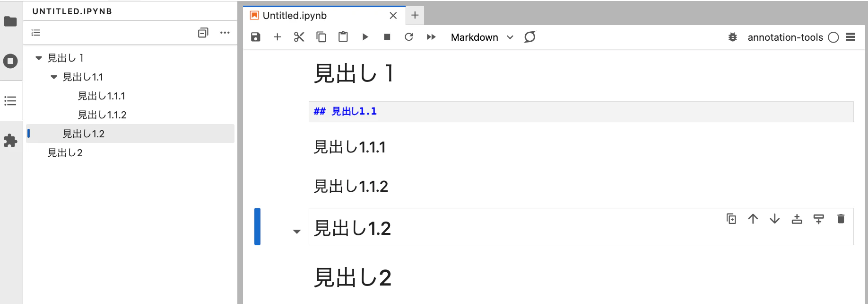Open the Markdown cell type dropdown
Image resolution: width=868 pixels, height=304 pixels.
click(x=482, y=37)
